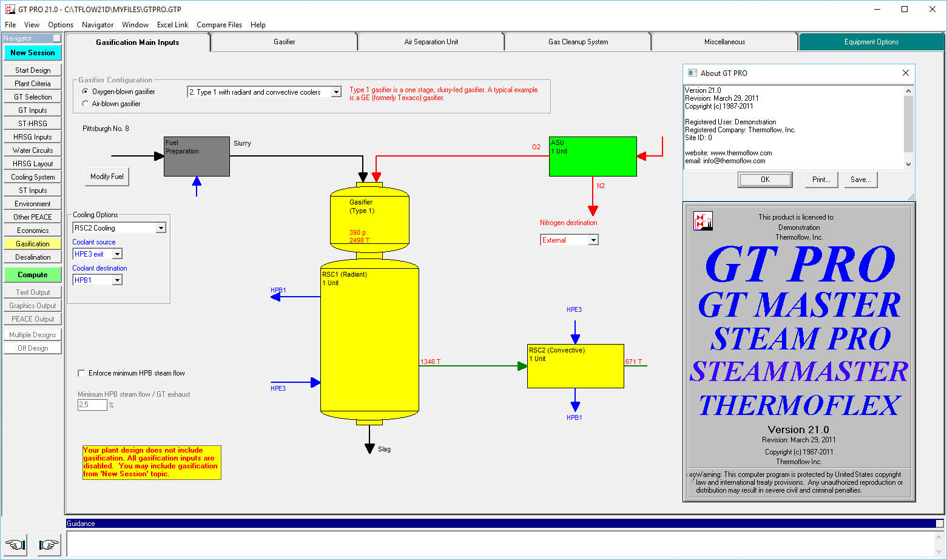Viewport: 947px width, 560px height.
Task: Open the Options menu
Action: (x=61, y=25)
